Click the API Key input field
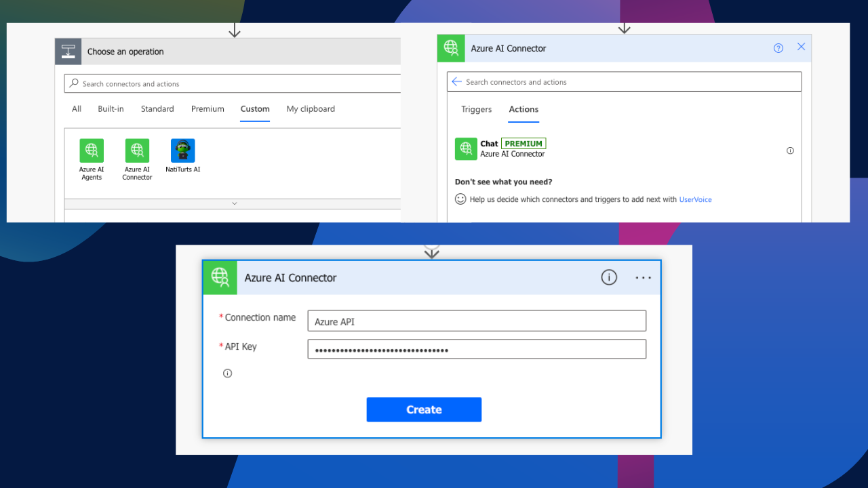The height and width of the screenshot is (488, 868). 477,350
